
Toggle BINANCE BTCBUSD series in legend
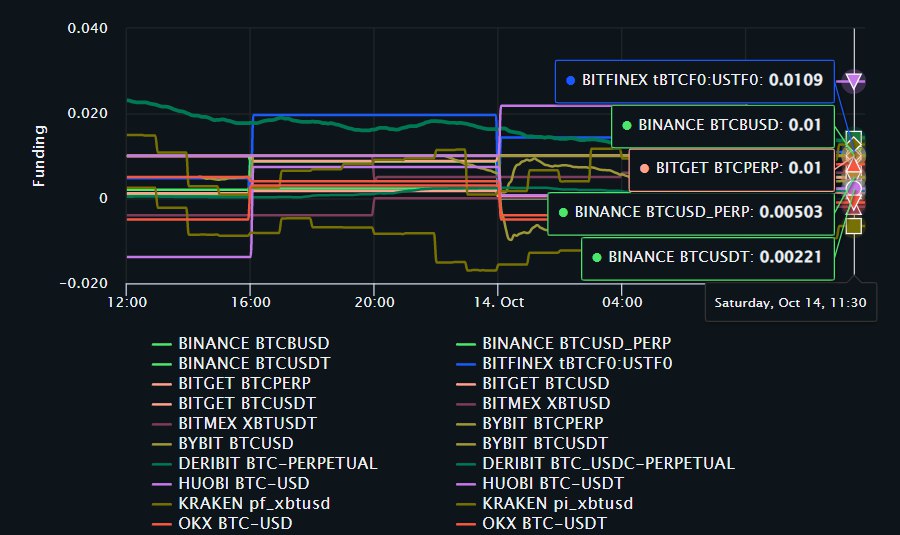click(240, 343)
